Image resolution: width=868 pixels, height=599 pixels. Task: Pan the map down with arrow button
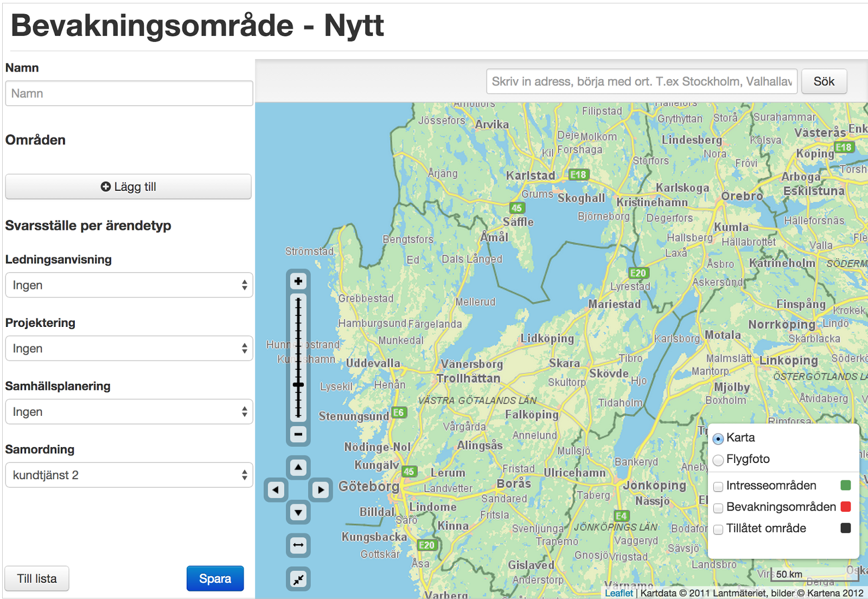point(298,512)
